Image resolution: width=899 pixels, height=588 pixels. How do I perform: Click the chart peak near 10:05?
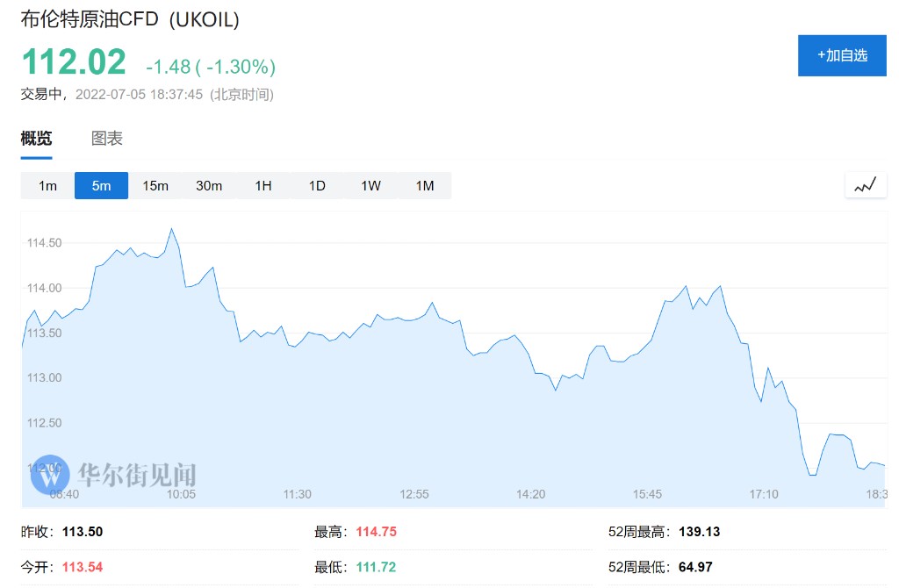pos(171,229)
